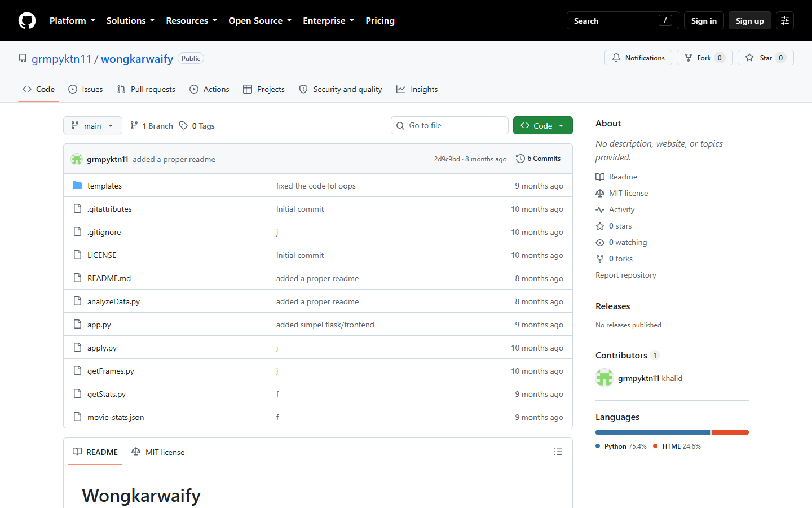This screenshot has height=508, width=812.
Task: Expand the Open Source menu
Action: pyautogui.click(x=260, y=21)
